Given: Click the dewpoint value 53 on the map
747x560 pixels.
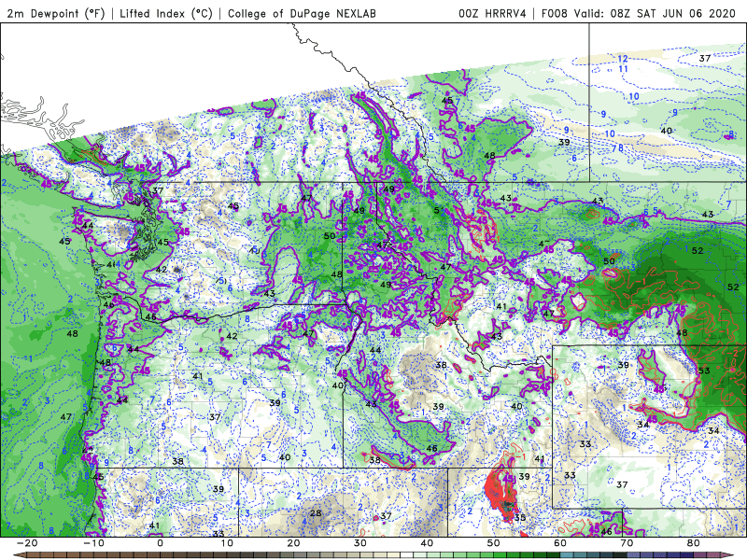Looking at the screenshot, I should coord(704,371).
